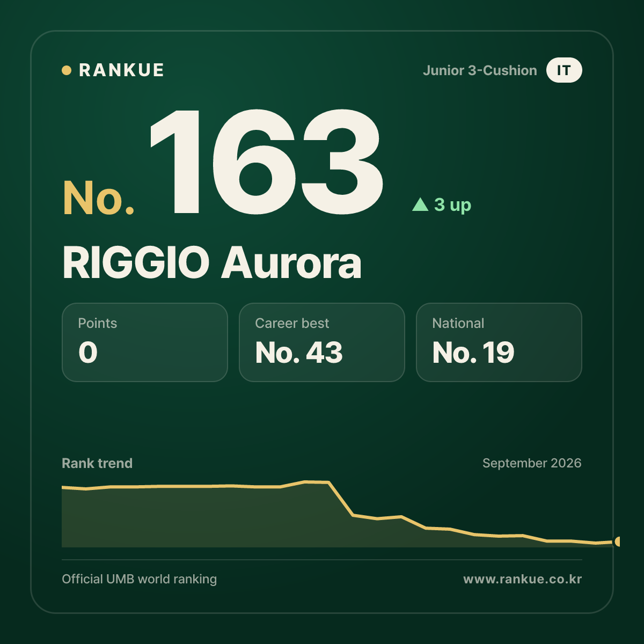Image resolution: width=644 pixels, height=644 pixels.
Task: Click the Career best value No. 43
Action: tap(299, 353)
